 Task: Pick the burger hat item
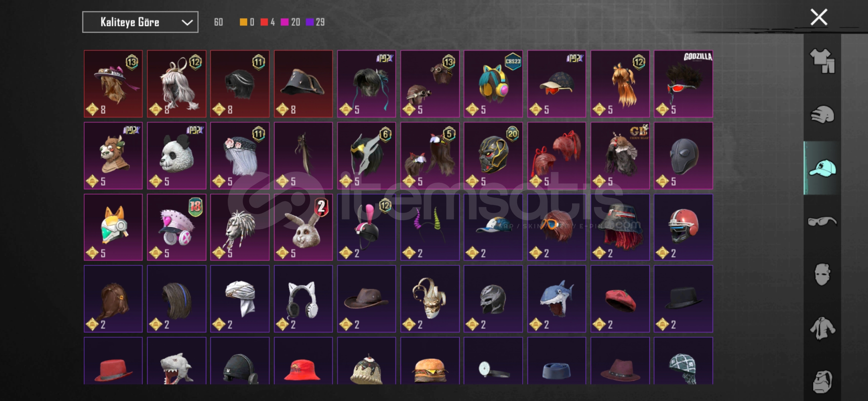[x=430, y=361]
